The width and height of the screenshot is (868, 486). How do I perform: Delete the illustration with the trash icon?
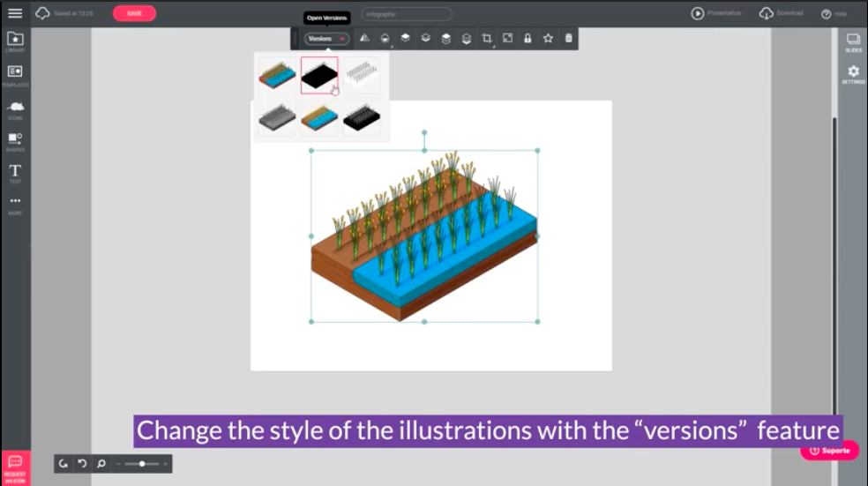point(568,39)
